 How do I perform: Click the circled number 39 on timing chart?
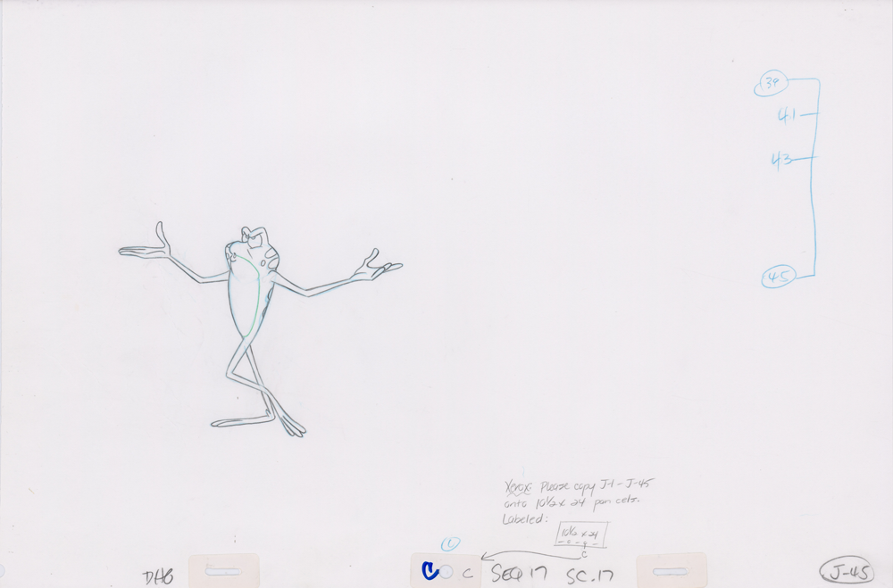click(771, 84)
